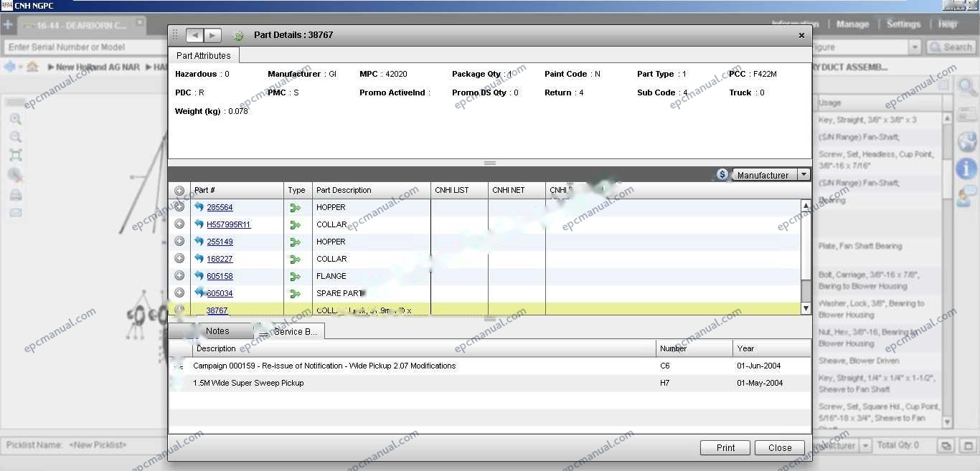
Task: Open part number link 605158
Action: (x=220, y=276)
